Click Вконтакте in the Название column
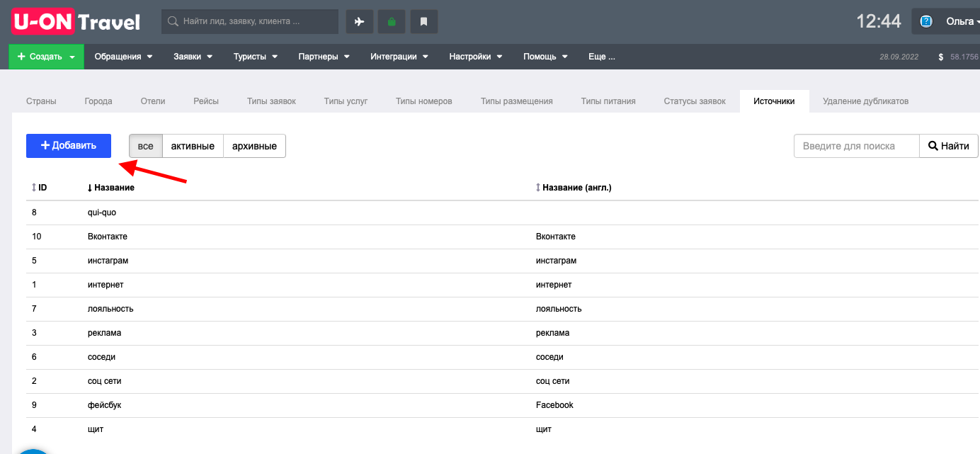 point(108,237)
